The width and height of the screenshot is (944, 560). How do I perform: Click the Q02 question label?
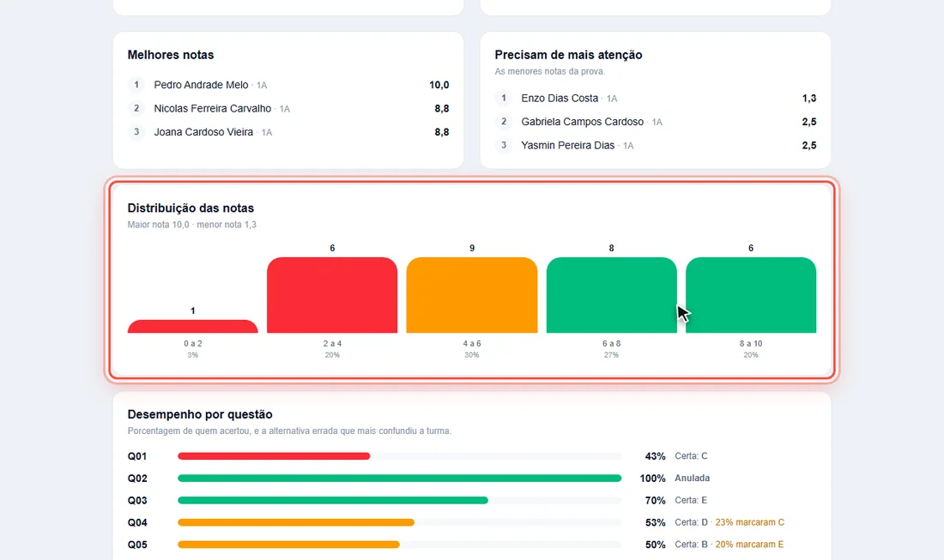[137, 479]
